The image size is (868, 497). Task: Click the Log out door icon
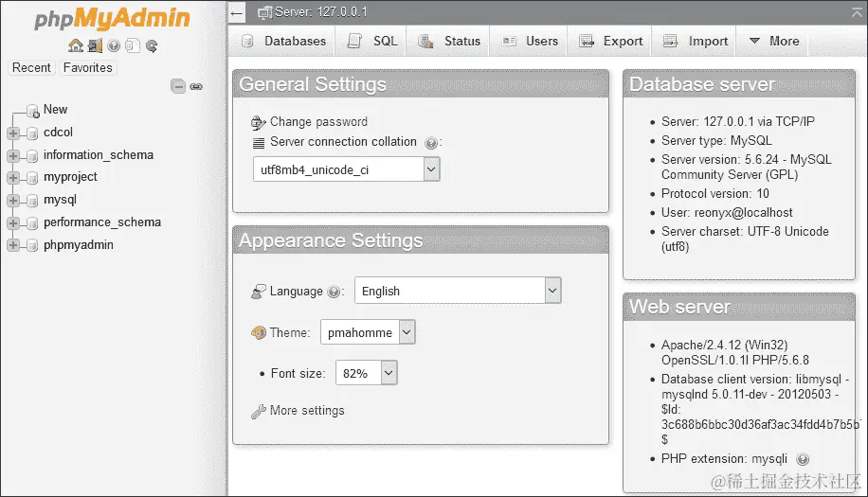tap(95, 45)
